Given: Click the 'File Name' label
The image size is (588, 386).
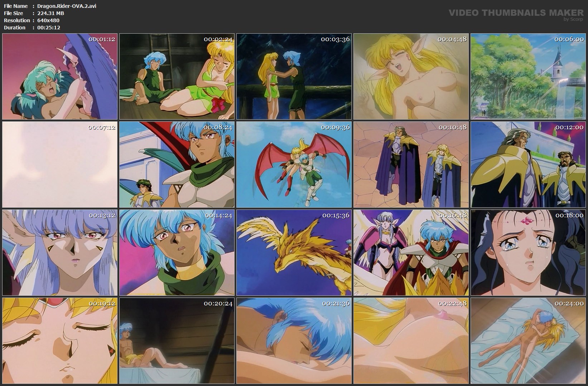Looking at the screenshot, I should pos(16,6).
